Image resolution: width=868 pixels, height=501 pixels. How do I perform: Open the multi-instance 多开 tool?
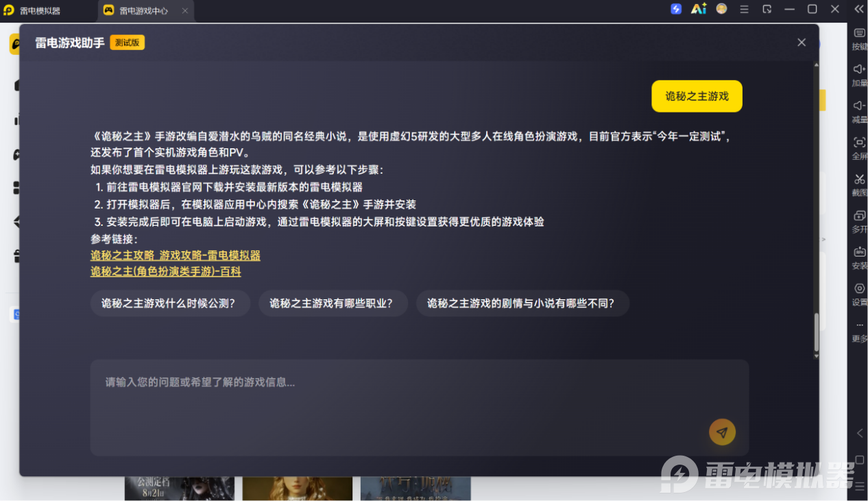(859, 222)
